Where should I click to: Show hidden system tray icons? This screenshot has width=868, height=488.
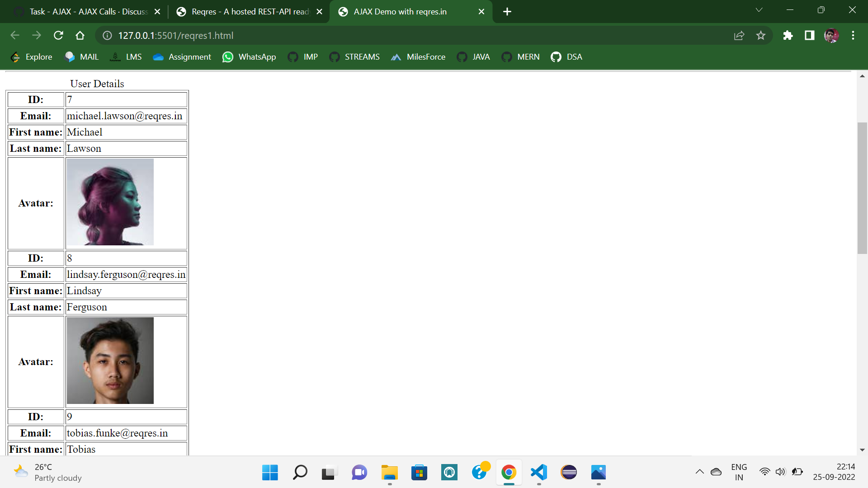click(x=699, y=472)
